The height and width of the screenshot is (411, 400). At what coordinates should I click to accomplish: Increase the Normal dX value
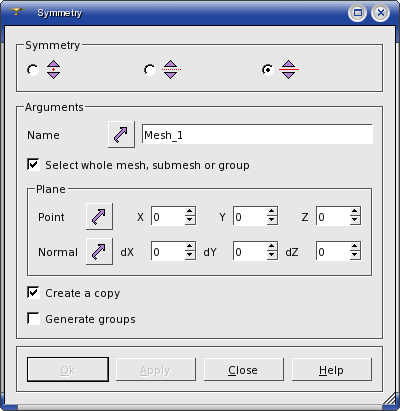point(190,247)
